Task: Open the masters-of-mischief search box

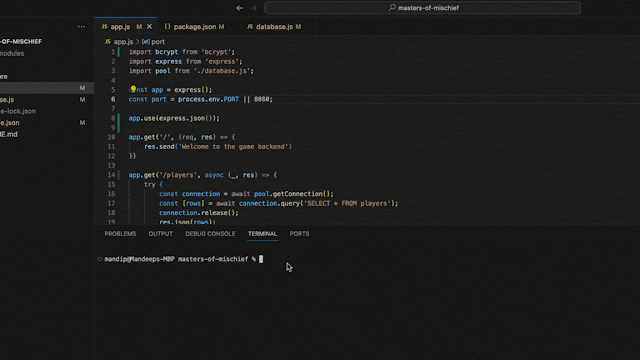Action: pos(422,8)
